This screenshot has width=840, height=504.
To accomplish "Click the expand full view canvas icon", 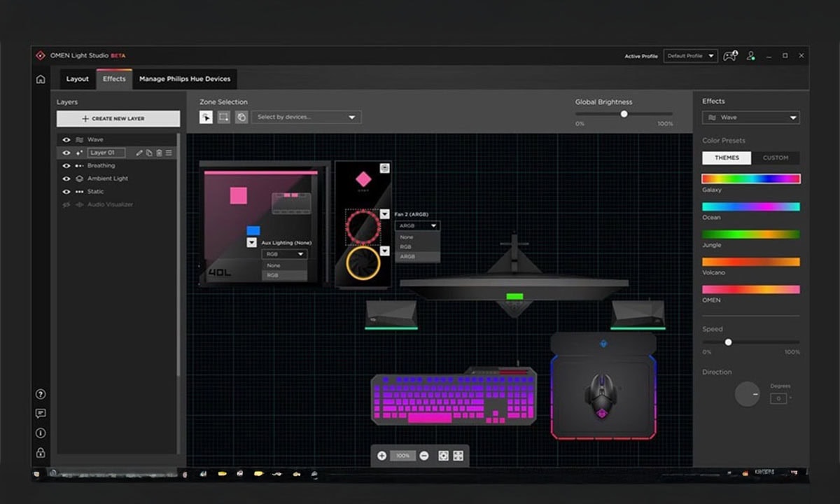I will (458, 456).
